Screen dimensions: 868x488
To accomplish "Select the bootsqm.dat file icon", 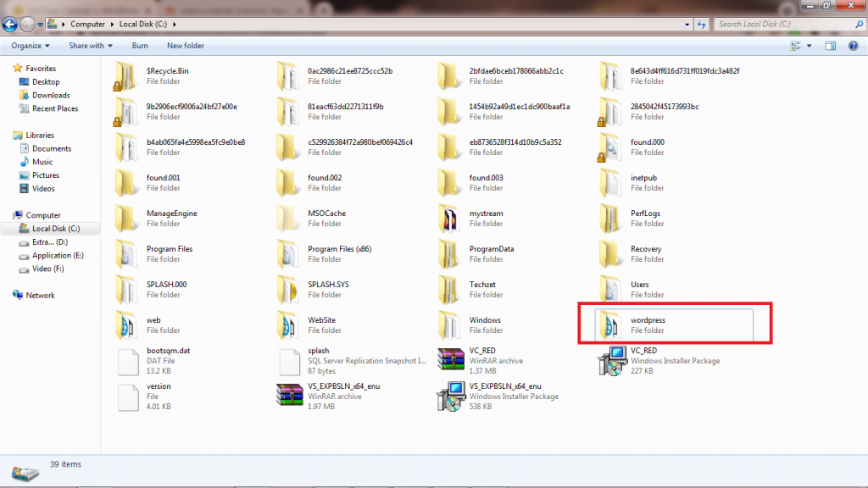I will coord(127,360).
